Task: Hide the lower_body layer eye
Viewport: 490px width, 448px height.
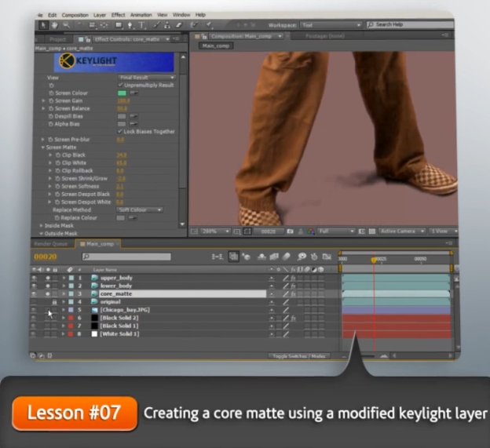Action: pos(34,286)
